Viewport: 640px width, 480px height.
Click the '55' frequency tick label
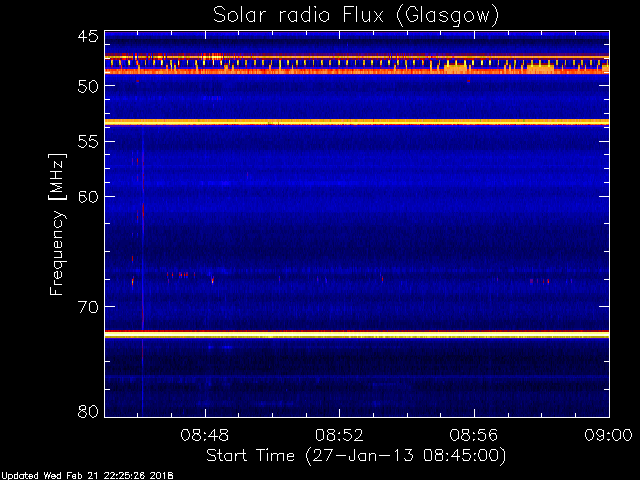[x=88, y=142]
